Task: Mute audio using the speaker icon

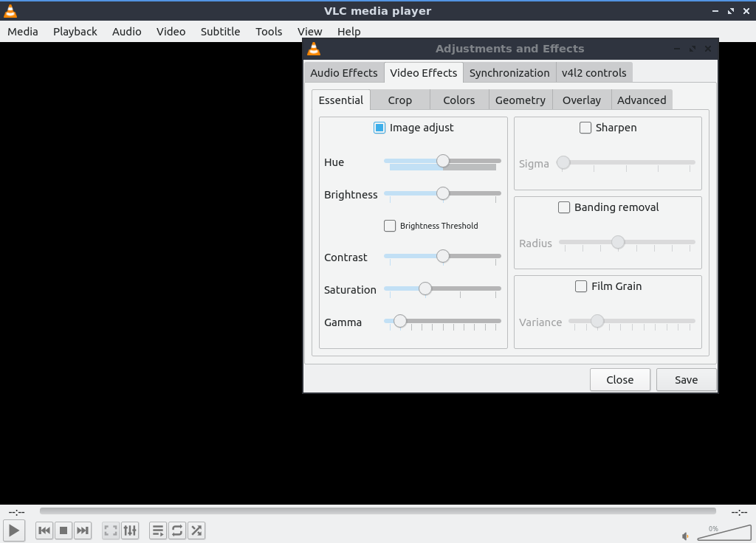Action: pos(686,536)
